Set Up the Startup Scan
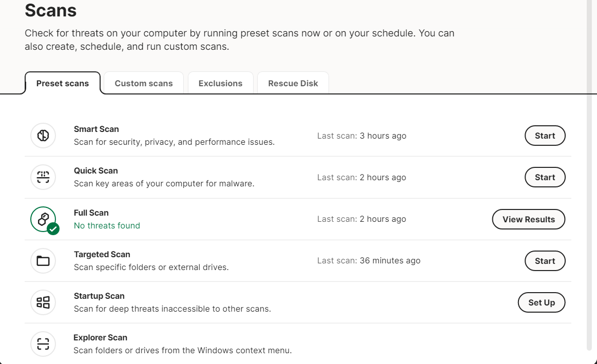The height and width of the screenshot is (364, 597). click(542, 302)
